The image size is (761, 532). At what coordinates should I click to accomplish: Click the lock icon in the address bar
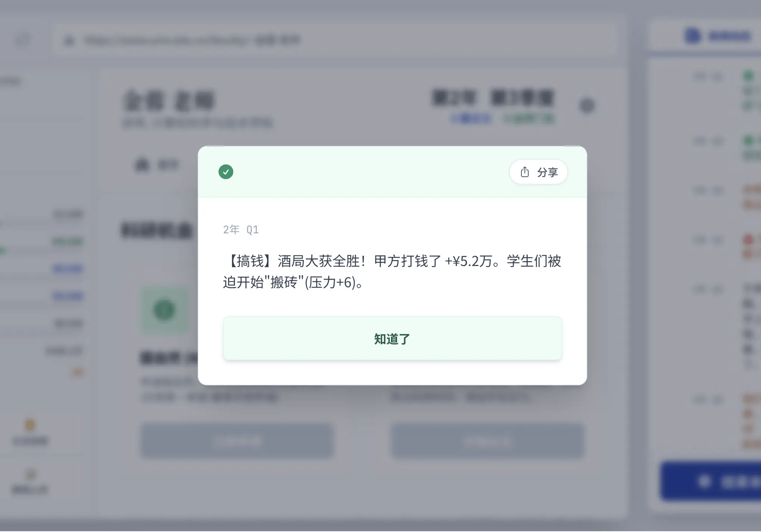pyautogui.click(x=69, y=40)
